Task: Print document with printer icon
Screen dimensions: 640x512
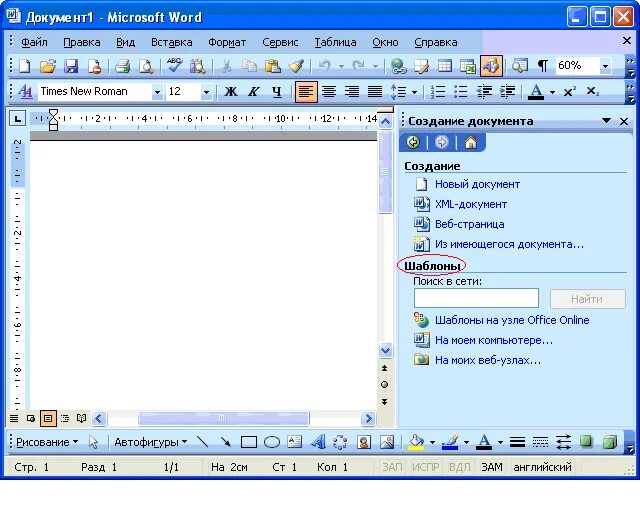Action: click(122, 66)
